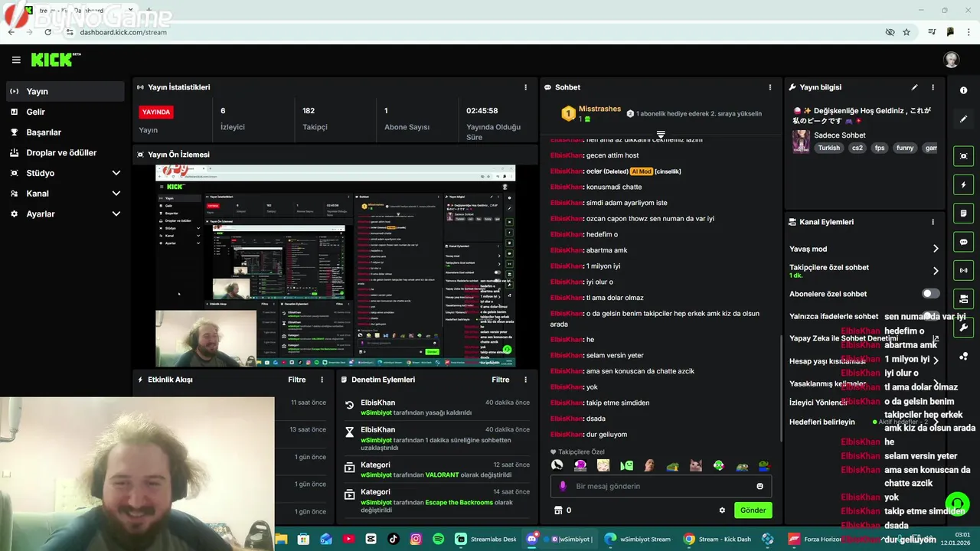Click the broadcast signal icon in right rail
This screenshot has width=980, height=551.
coord(963,270)
